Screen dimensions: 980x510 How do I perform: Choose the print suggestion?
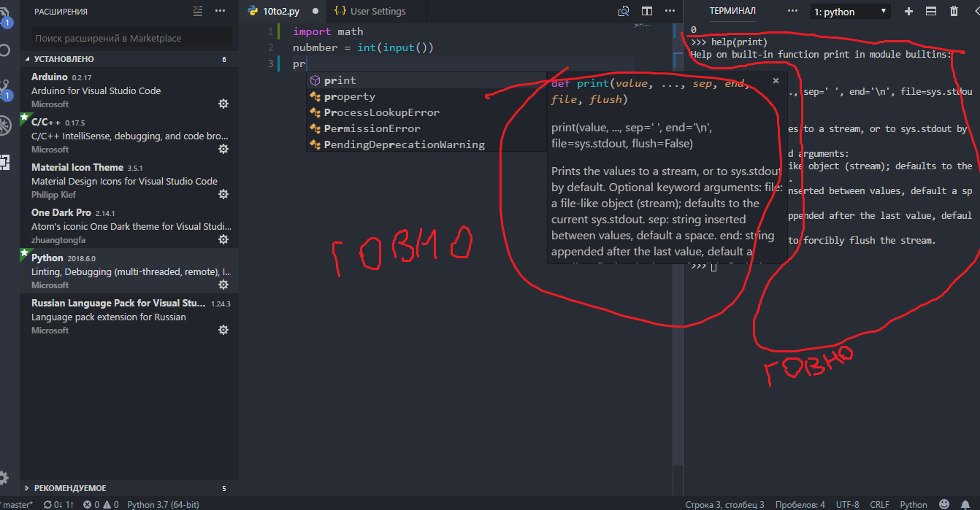click(426, 80)
